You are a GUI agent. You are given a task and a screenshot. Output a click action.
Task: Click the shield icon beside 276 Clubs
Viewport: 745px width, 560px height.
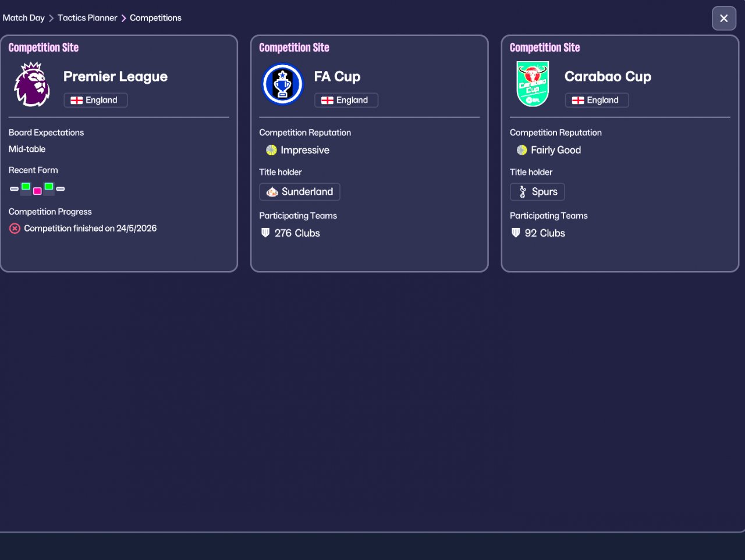265,233
